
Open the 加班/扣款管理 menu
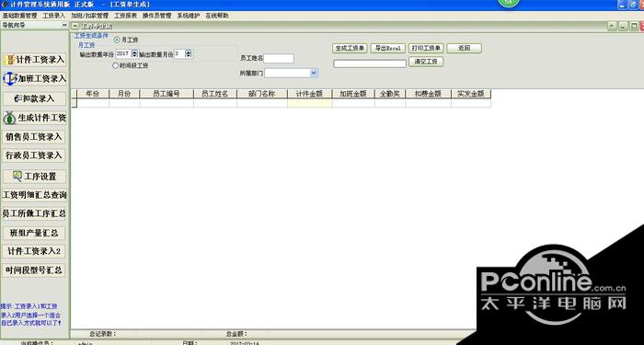click(89, 16)
